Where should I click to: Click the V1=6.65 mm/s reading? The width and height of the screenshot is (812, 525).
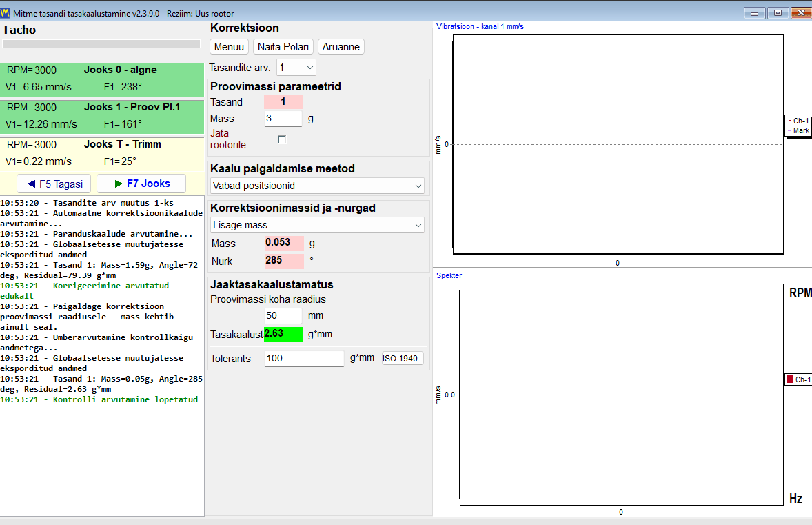coord(39,87)
